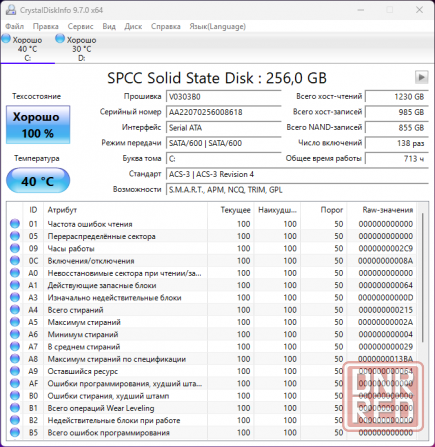The height and width of the screenshot is (447, 435).
Task: Click the Raw-значения column header
Action: [x=382, y=210]
